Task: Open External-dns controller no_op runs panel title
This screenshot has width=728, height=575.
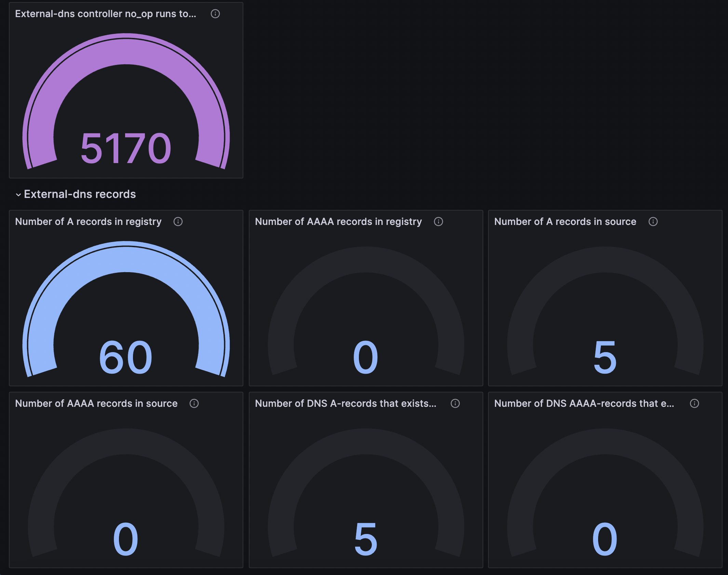Action: click(x=106, y=14)
